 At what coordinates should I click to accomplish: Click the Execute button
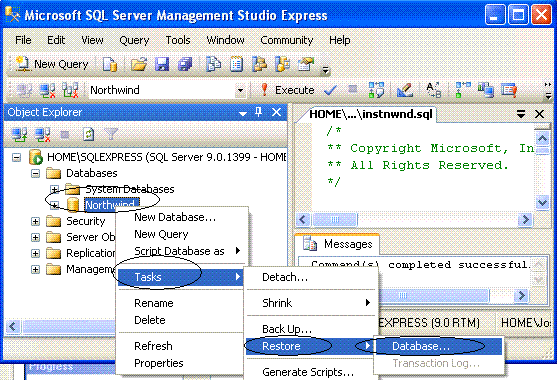pos(287,90)
